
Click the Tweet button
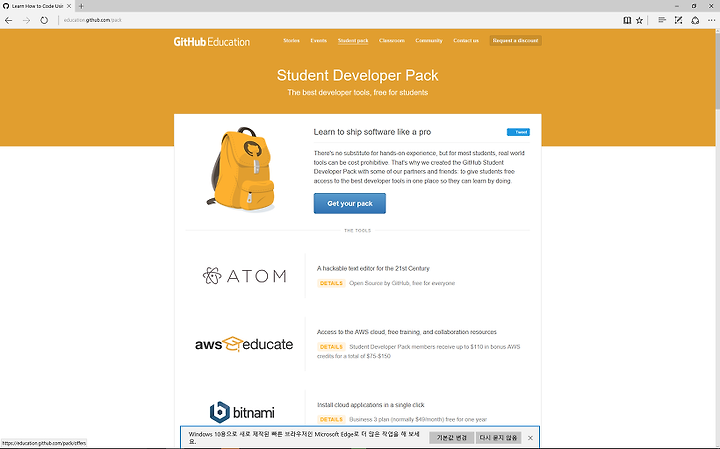(x=518, y=132)
